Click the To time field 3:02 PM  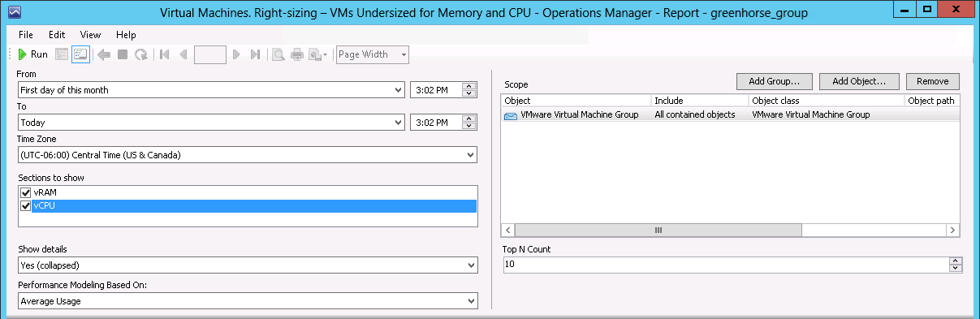[436, 123]
